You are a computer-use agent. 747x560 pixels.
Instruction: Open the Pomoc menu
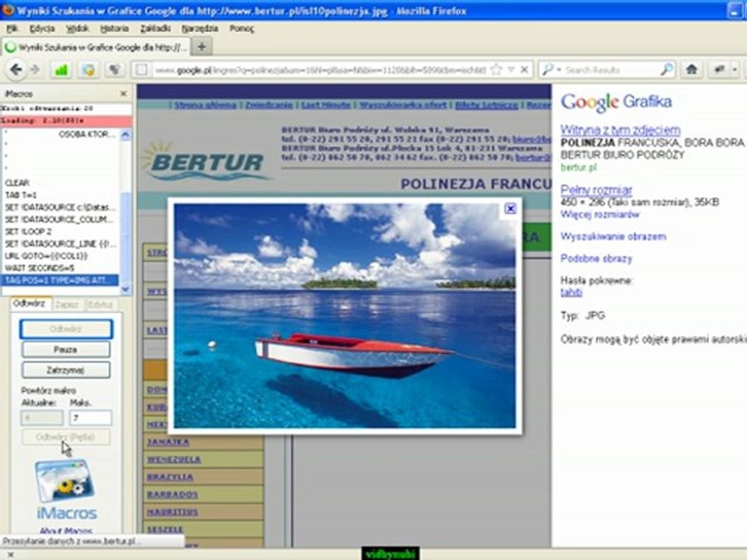click(x=241, y=29)
